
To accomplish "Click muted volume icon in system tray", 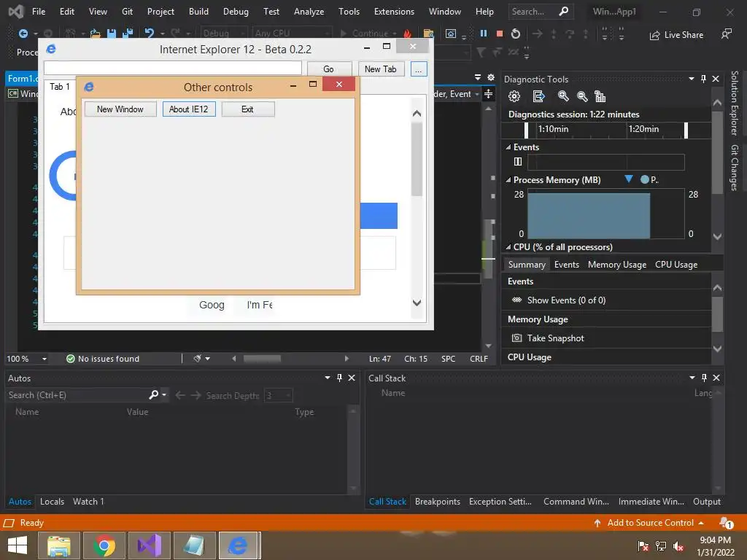I will (x=678, y=546).
